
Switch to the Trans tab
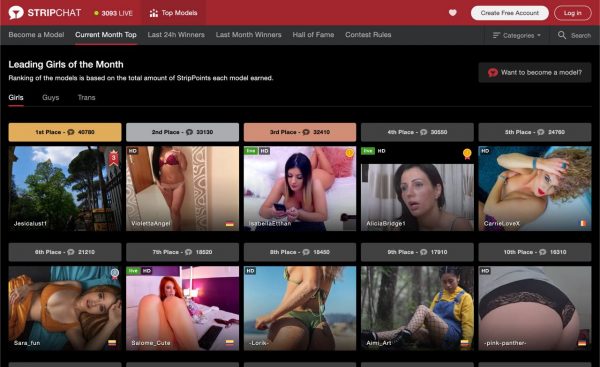point(86,98)
